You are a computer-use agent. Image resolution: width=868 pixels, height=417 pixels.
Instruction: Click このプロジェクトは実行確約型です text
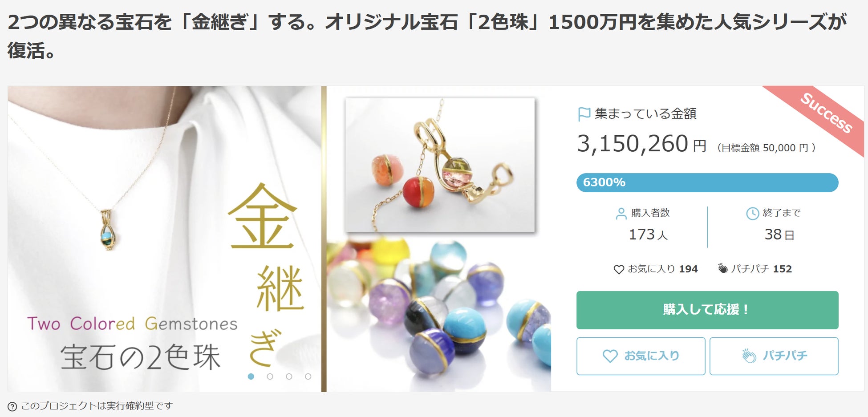click(97, 406)
